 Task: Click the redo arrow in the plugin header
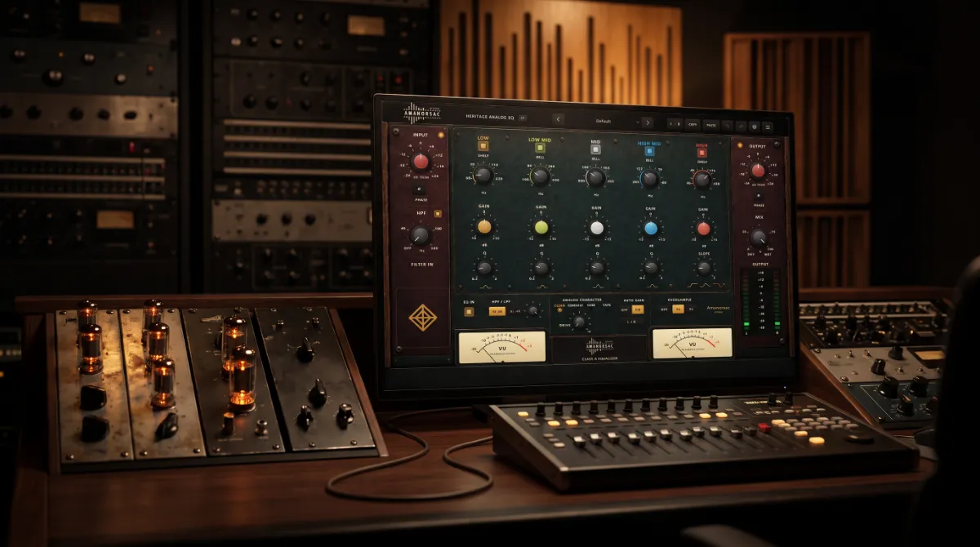(x=741, y=125)
